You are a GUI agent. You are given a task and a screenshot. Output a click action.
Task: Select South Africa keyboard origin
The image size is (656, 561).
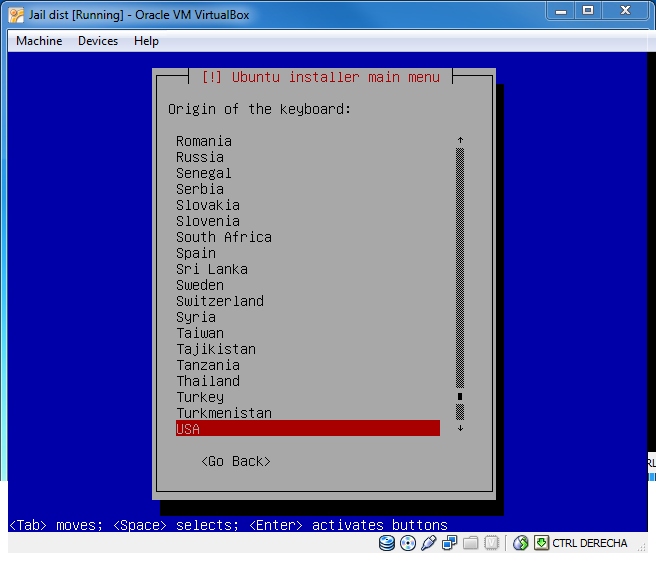pyautogui.click(x=308, y=237)
